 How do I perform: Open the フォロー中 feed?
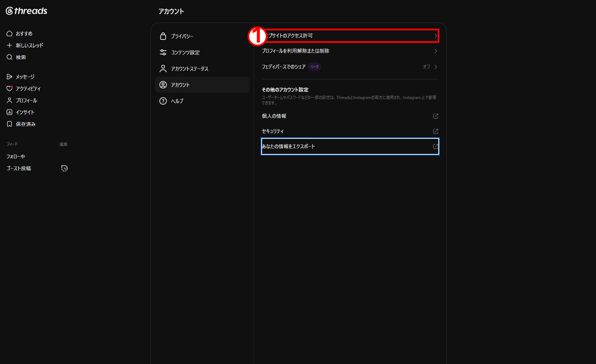16,156
